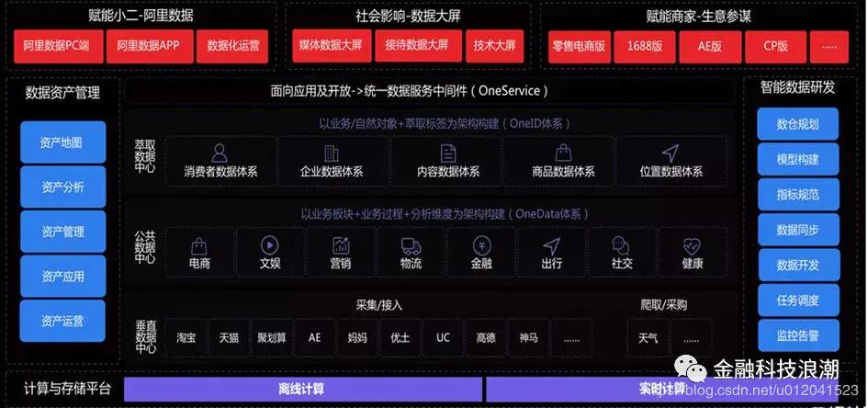Screen dimensions: 868x408
Task: Click the 模型构建 blue button
Action: 797,160
